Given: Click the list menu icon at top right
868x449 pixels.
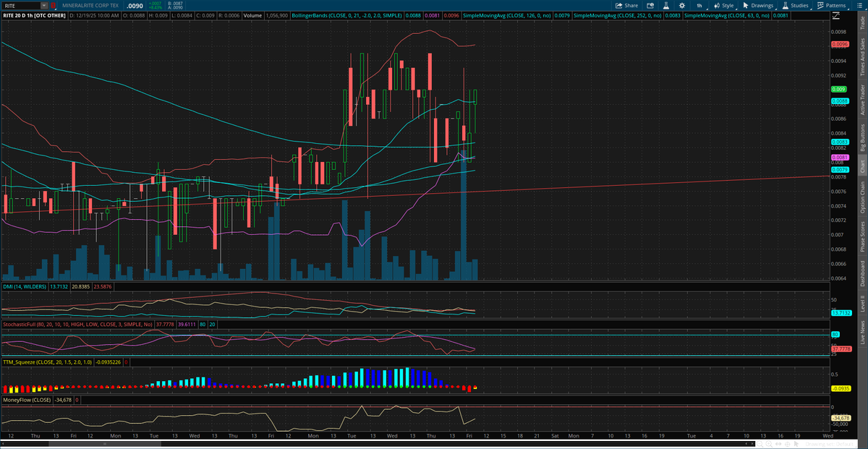Looking at the screenshot, I should 859,5.
